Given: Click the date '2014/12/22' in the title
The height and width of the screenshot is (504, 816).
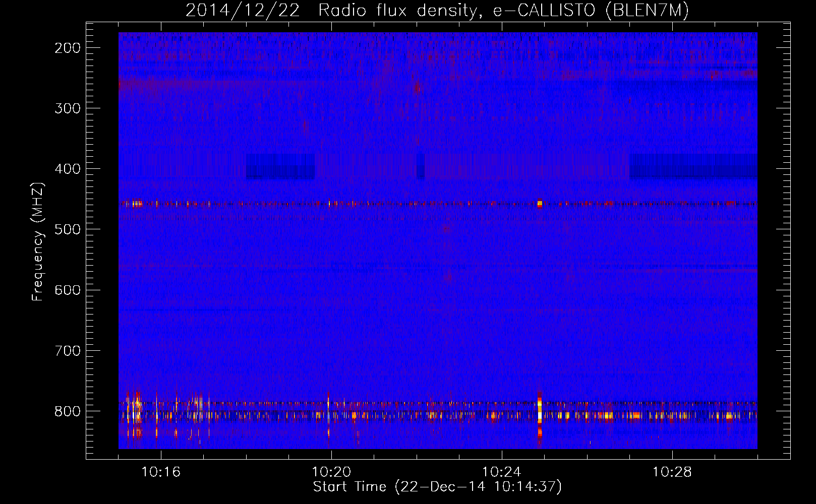Looking at the screenshot, I should tap(243, 11).
